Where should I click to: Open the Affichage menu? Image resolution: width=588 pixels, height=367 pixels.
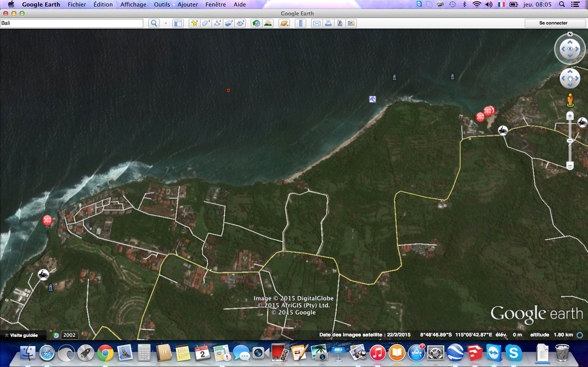tap(133, 4)
